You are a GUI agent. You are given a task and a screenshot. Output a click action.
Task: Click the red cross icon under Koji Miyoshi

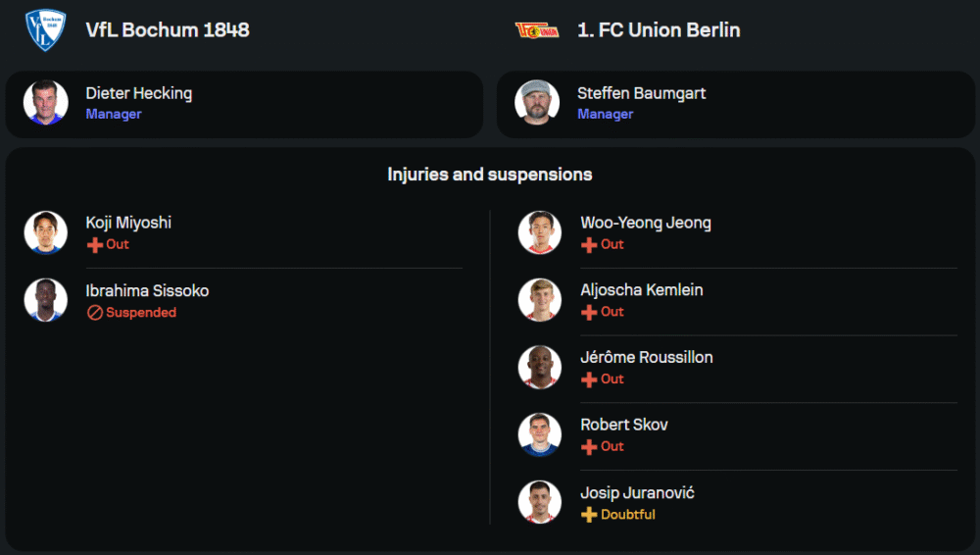tap(95, 245)
